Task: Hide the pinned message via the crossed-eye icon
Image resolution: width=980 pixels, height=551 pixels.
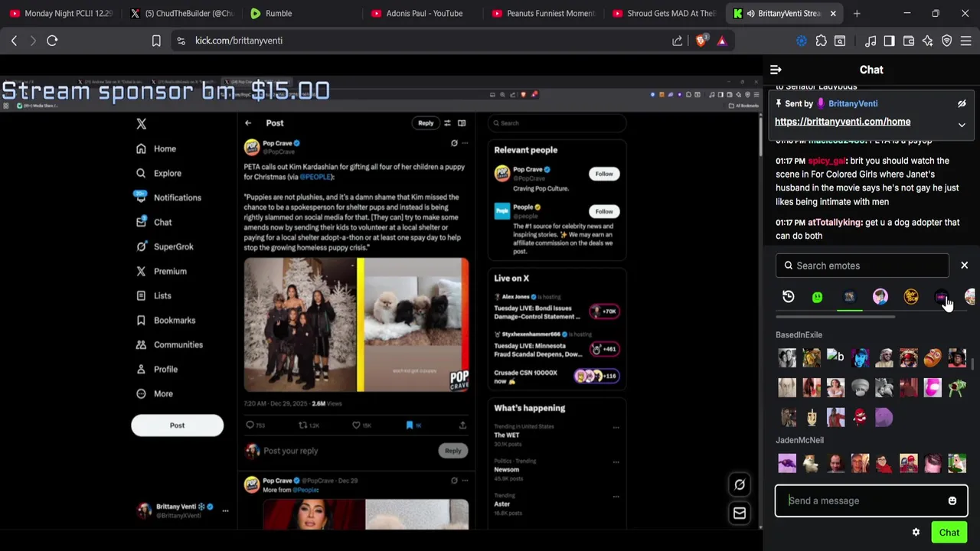Action: (962, 103)
